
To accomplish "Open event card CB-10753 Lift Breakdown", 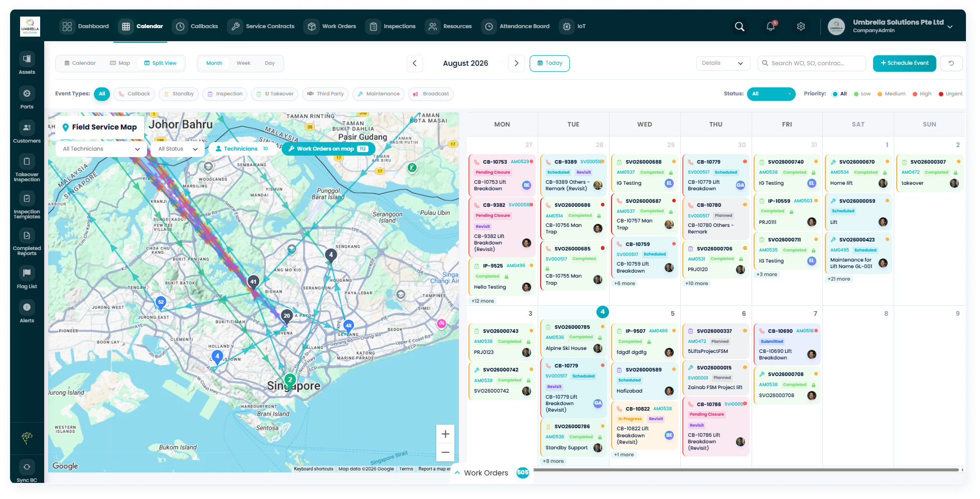I will [x=501, y=176].
